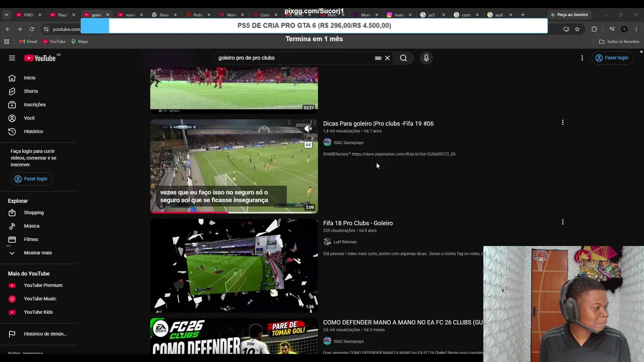Bookmark this page with the star icon
Screen dimensions: 644x362
coord(577,29)
